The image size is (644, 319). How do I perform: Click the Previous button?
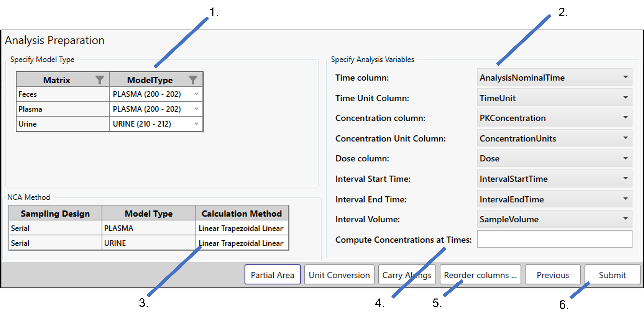click(x=553, y=275)
